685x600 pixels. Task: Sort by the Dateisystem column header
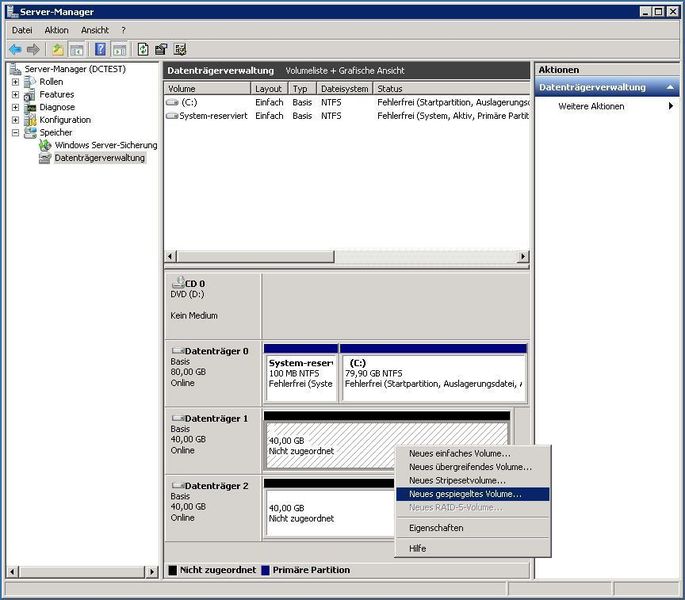345,89
